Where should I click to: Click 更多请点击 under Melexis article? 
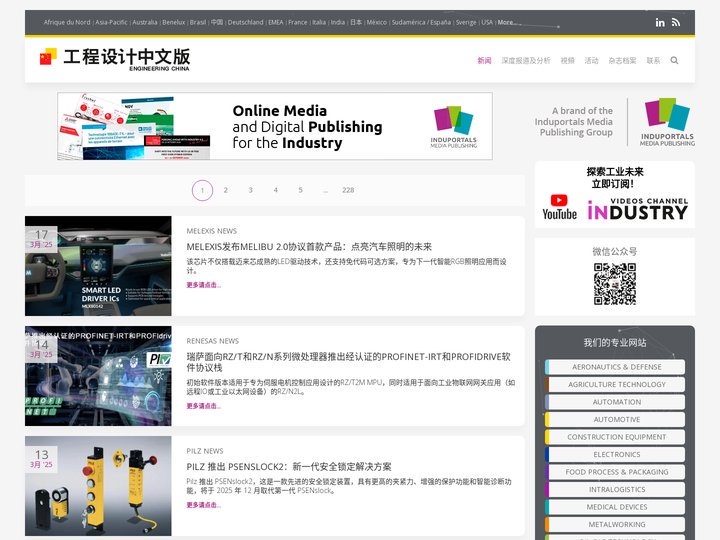tap(203, 285)
